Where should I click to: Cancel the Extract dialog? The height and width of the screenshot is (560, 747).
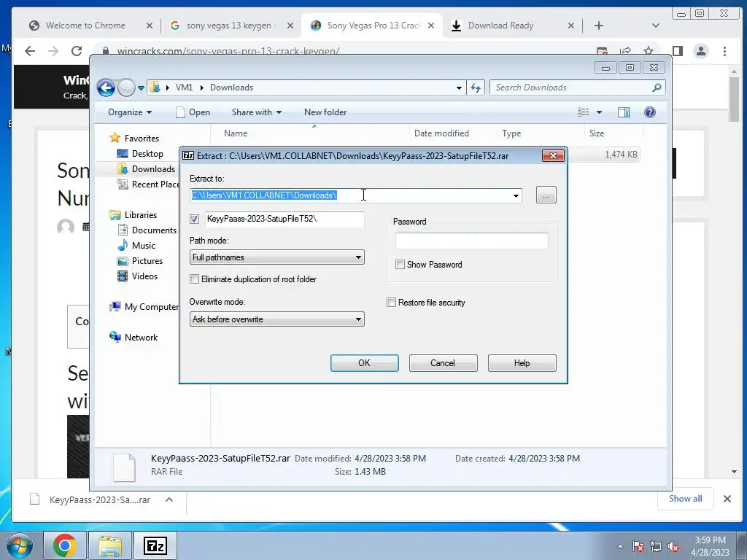[x=443, y=363]
